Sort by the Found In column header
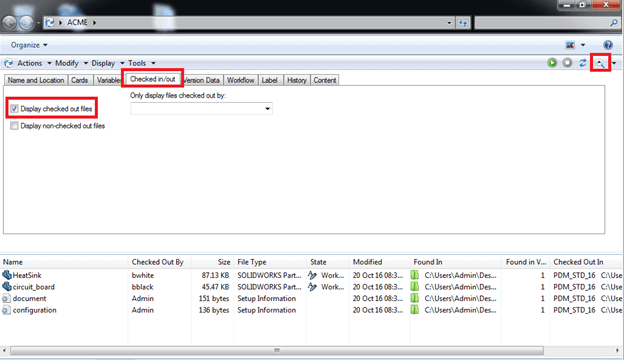The height and width of the screenshot is (360, 624). click(x=455, y=262)
